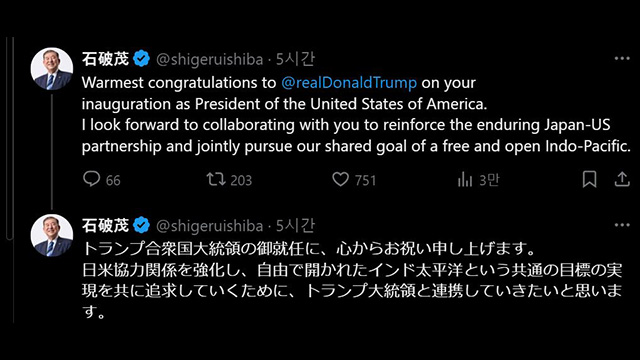Click verified badge on second tweet
This screenshot has height=360, width=640.
[141, 225]
